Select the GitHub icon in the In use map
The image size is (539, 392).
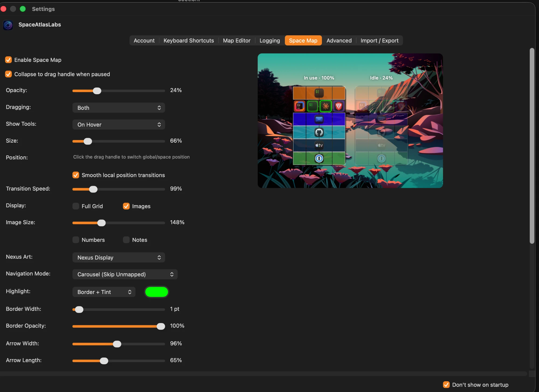[x=319, y=132]
